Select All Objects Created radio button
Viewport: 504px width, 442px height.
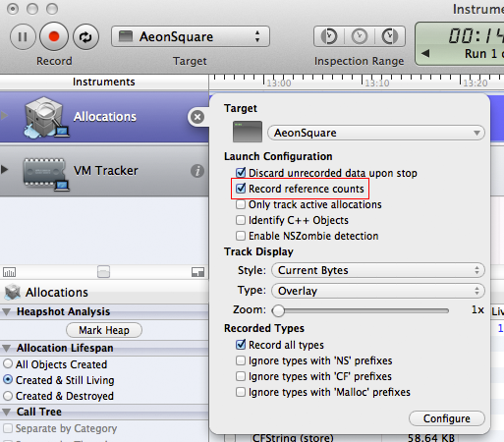pos(8,363)
